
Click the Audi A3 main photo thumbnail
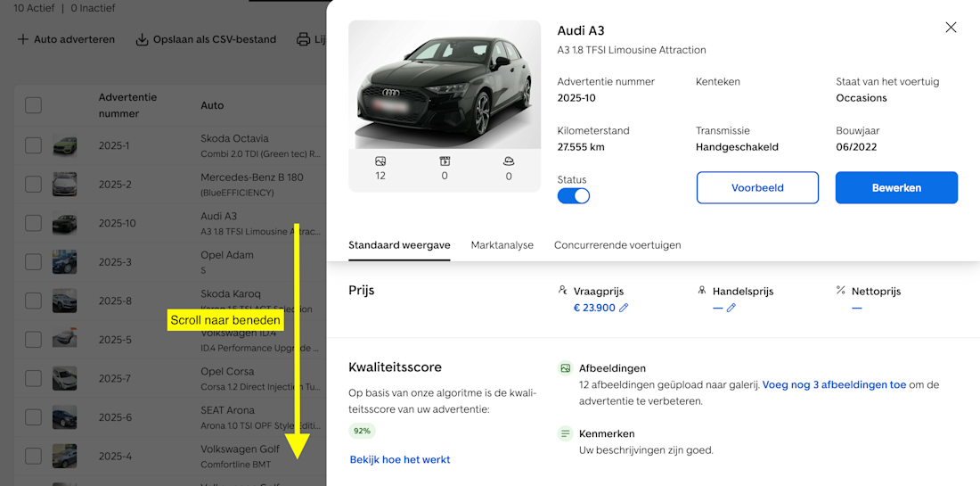(445, 85)
